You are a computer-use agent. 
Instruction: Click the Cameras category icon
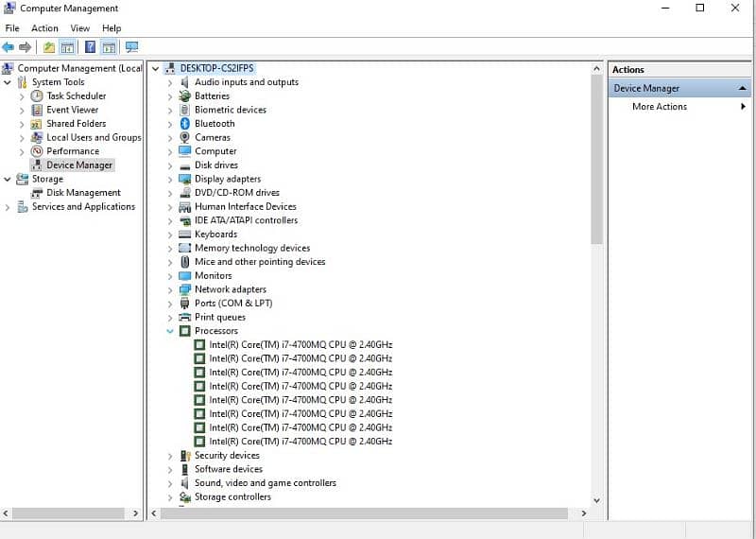click(185, 137)
